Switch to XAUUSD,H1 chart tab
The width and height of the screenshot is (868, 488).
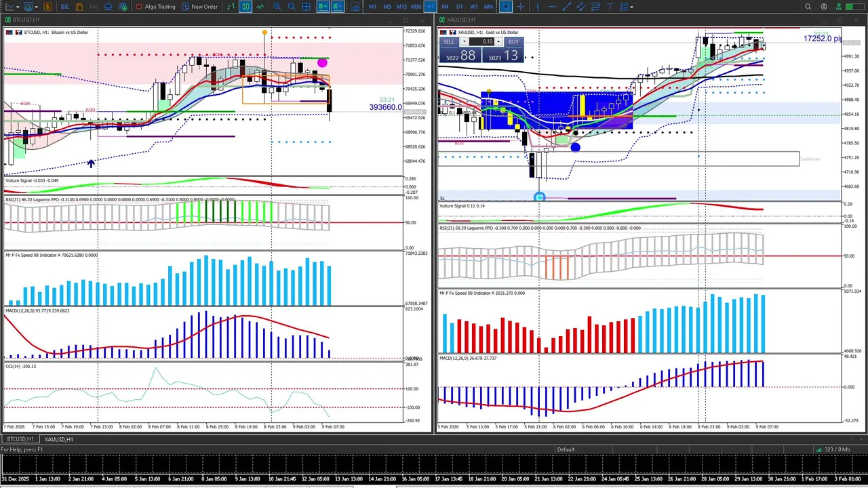59,439
